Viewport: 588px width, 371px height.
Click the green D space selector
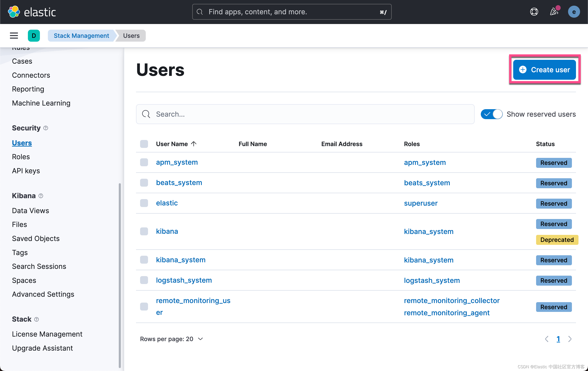point(34,36)
